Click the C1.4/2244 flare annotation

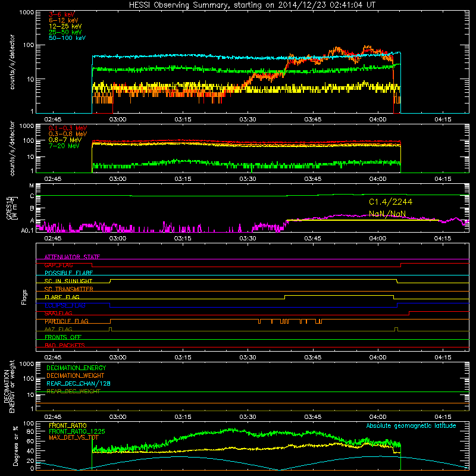390,202
